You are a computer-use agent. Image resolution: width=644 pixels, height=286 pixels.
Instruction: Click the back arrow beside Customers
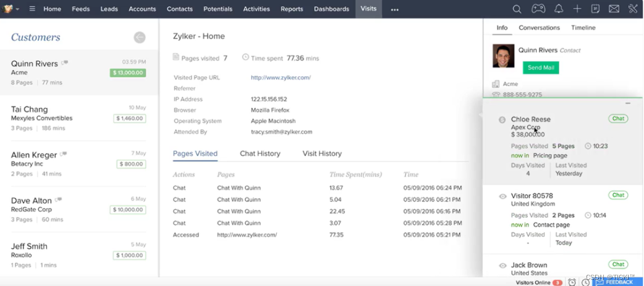pyautogui.click(x=140, y=37)
